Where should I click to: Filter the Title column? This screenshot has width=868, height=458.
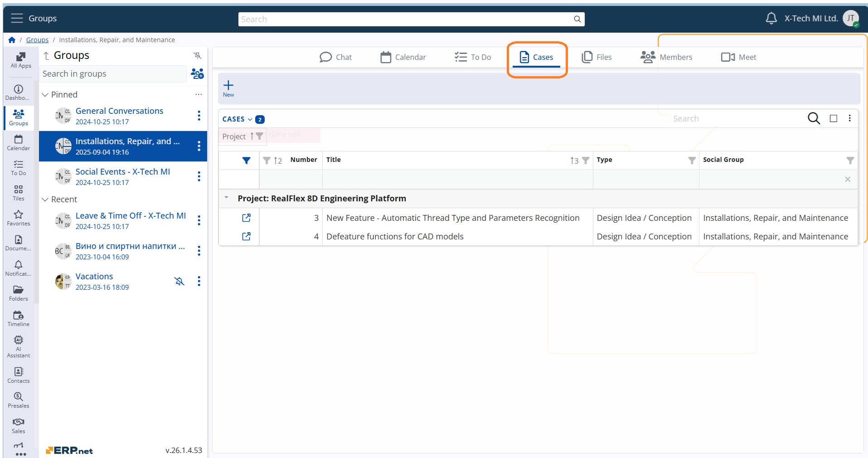click(x=586, y=161)
